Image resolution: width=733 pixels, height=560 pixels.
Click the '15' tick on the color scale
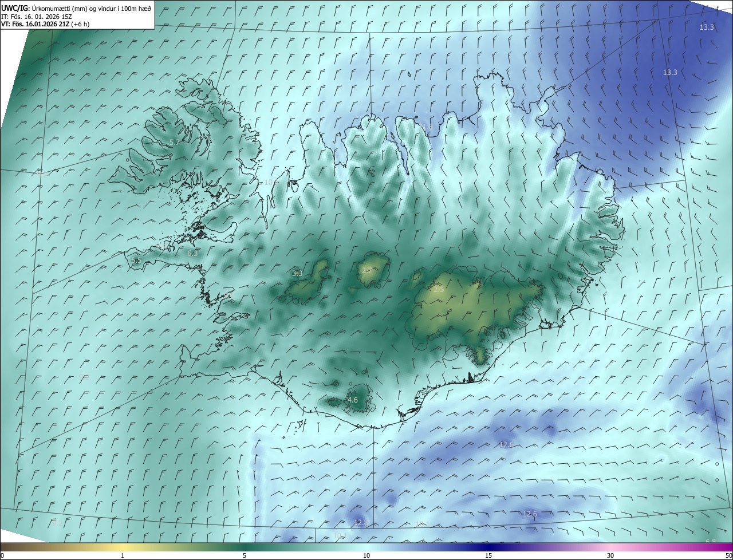point(488,555)
